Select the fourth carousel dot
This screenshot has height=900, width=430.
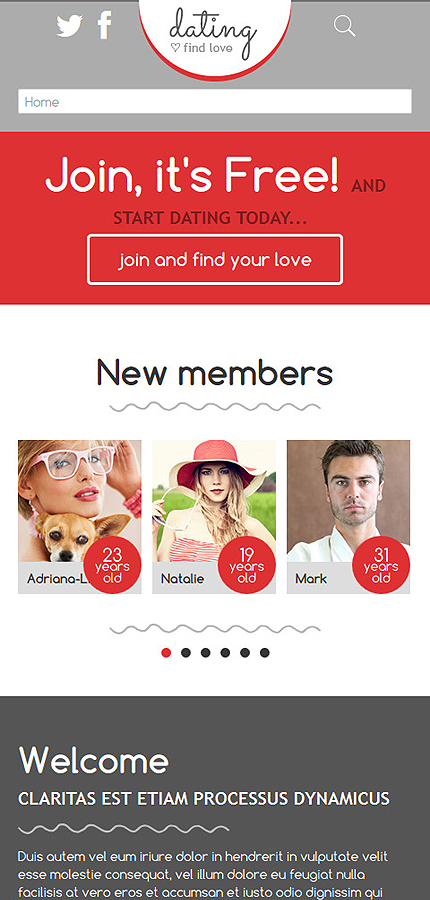[x=225, y=653]
